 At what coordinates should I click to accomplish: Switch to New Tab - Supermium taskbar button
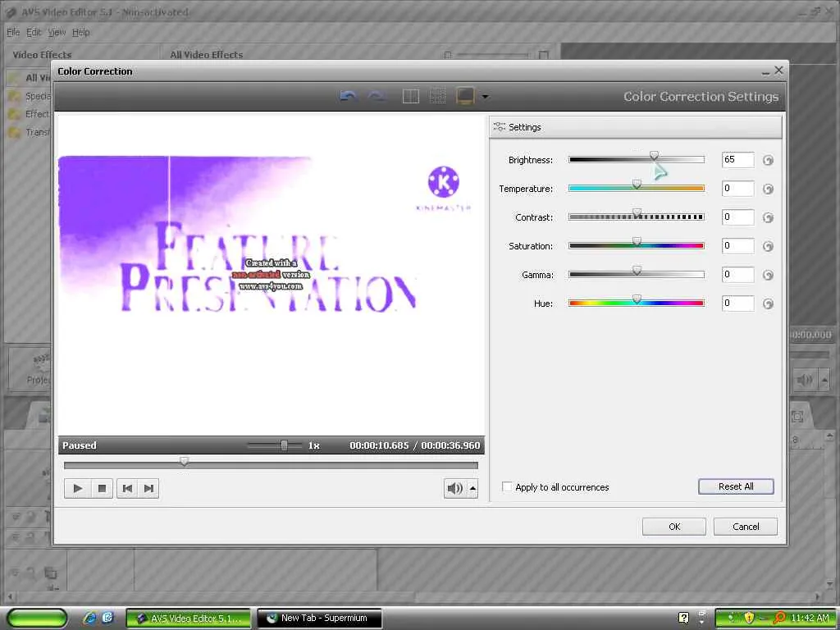tap(320, 619)
